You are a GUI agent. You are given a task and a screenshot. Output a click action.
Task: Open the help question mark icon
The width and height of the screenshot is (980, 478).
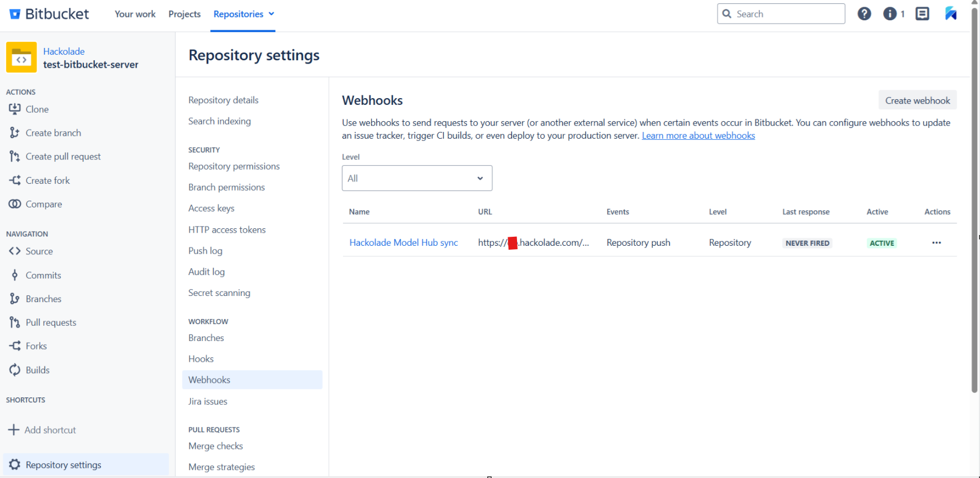(864, 14)
